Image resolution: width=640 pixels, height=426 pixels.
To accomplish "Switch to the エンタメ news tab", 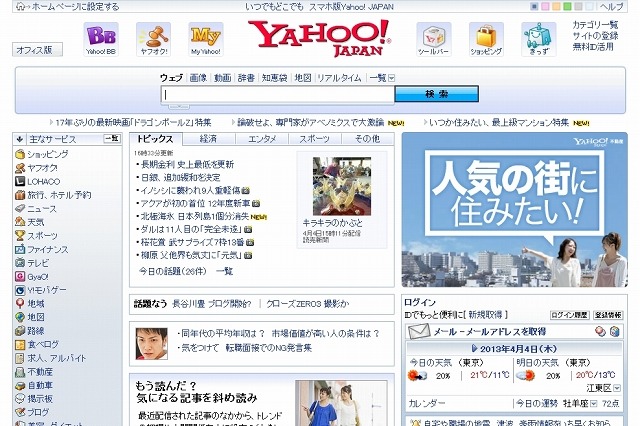I will (262, 139).
